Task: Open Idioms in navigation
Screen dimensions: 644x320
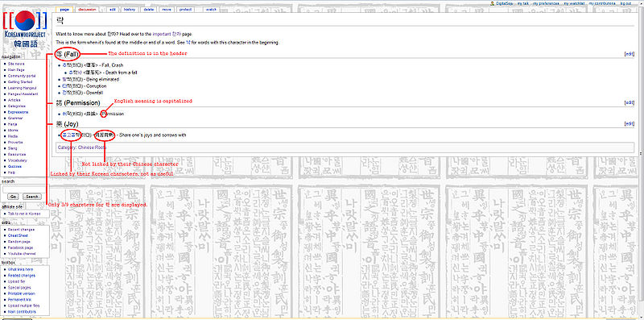Action: click(13, 130)
